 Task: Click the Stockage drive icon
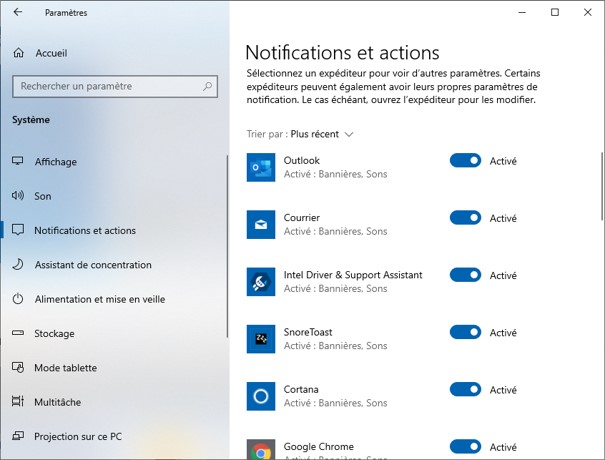18,333
